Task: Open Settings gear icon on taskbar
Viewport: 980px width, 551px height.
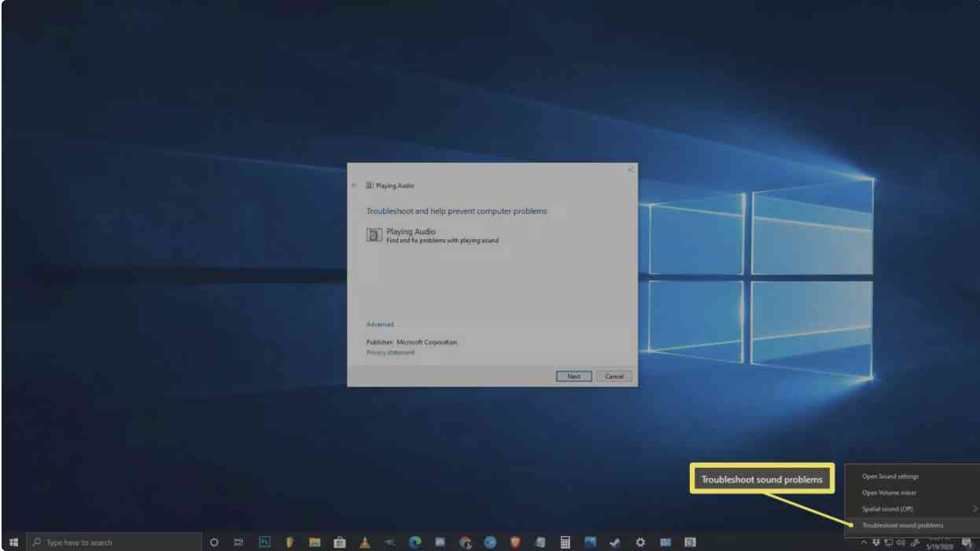Action: [x=640, y=542]
